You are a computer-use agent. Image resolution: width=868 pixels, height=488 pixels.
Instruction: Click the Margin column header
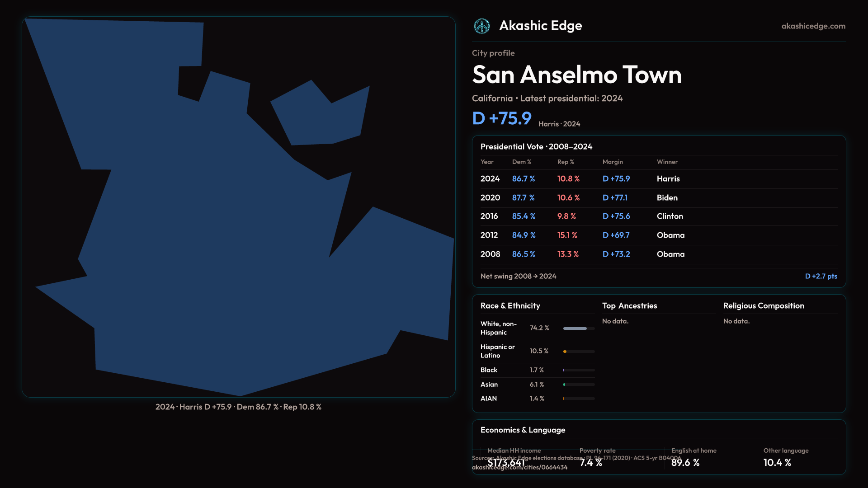pyautogui.click(x=613, y=162)
